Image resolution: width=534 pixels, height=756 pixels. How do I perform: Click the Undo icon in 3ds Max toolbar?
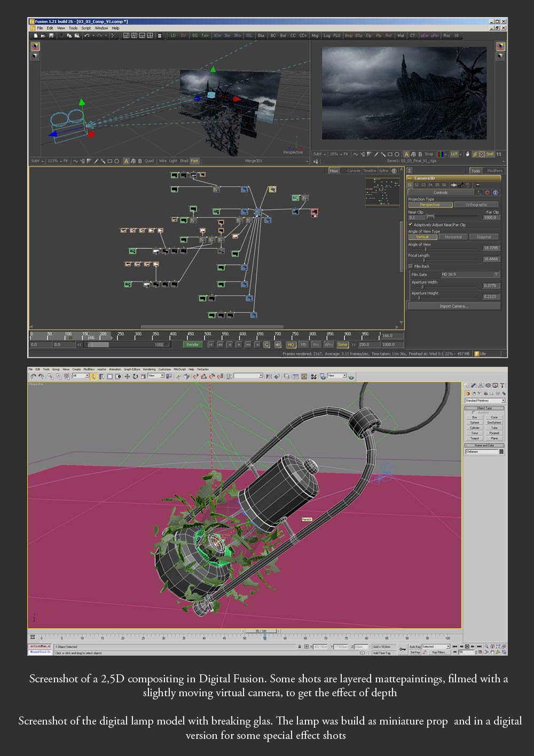pyautogui.click(x=33, y=376)
